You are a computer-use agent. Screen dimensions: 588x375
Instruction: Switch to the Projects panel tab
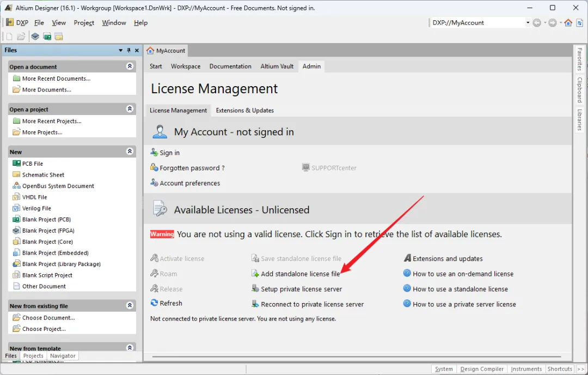tap(33, 356)
